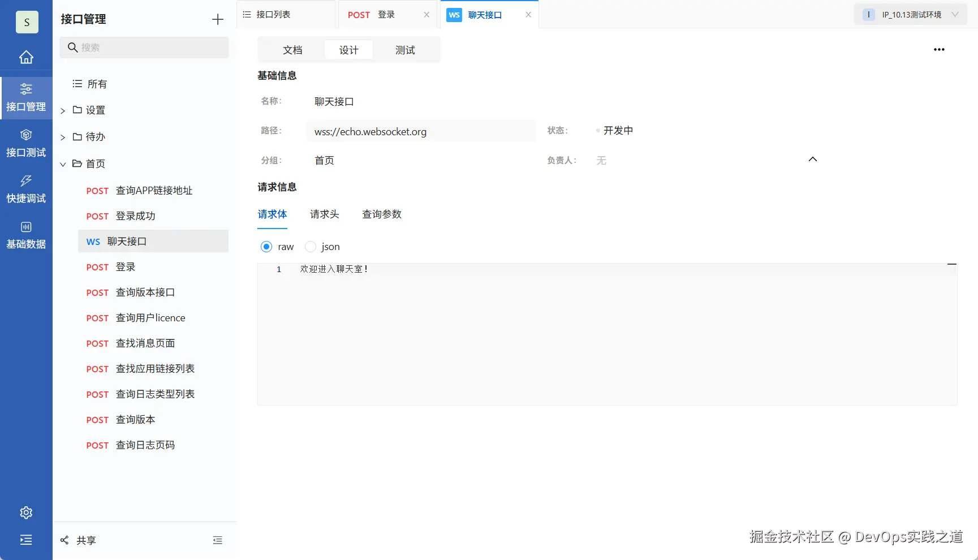Focus the 搜索 search field

[144, 48]
